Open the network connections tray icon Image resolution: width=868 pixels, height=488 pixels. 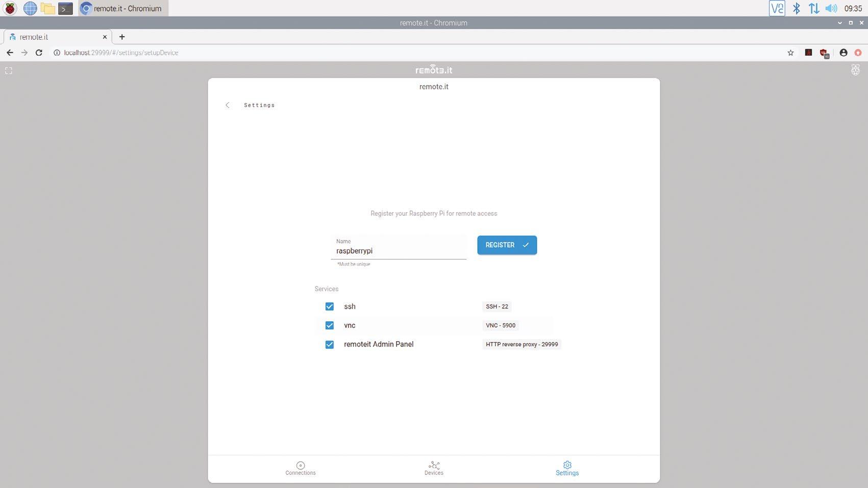point(814,8)
